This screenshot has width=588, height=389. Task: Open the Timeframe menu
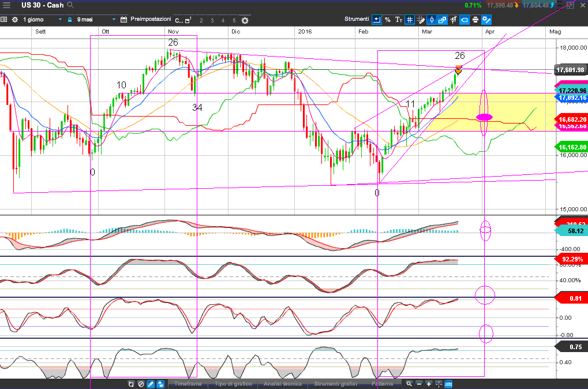click(188, 384)
